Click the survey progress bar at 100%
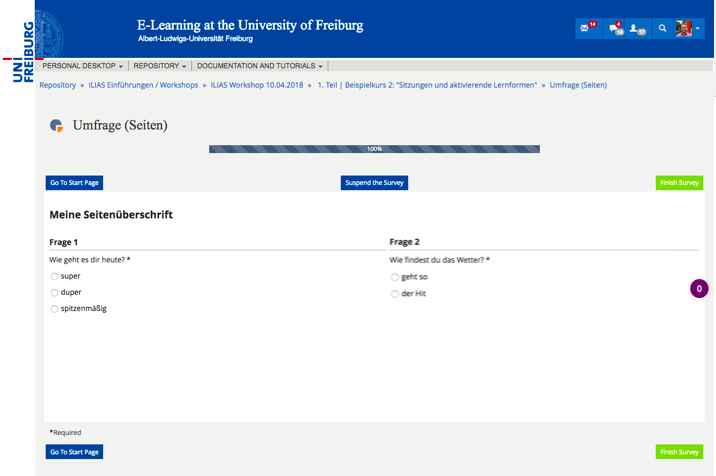Screen dimensions: 716x476 click(x=374, y=149)
